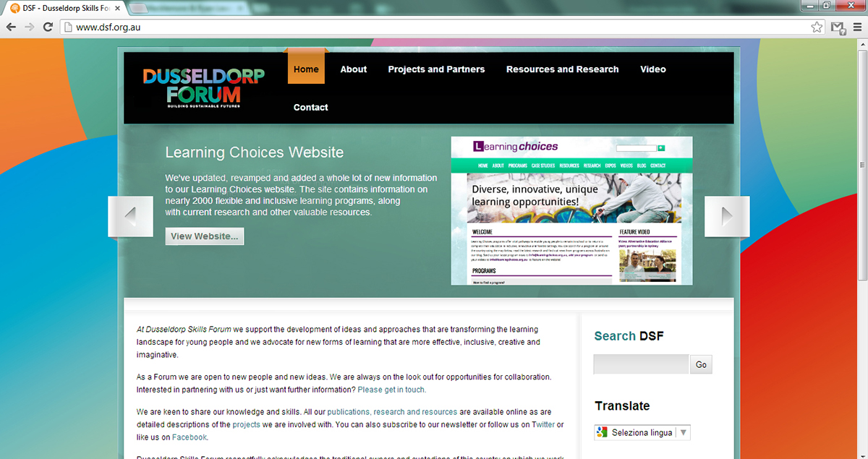Image resolution: width=868 pixels, height=459 pixels.
Task: Click the browser forward arrow
Action: [30, 27]
